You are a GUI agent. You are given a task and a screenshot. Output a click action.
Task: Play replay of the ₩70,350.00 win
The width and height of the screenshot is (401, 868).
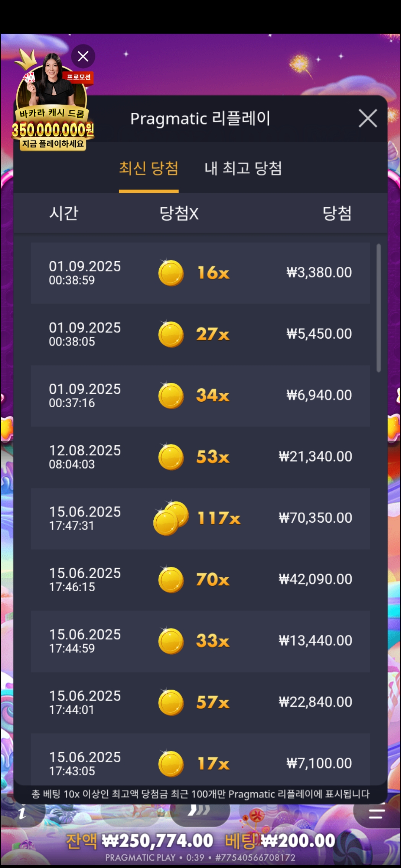pyautogui.click(x=200, y=518)
